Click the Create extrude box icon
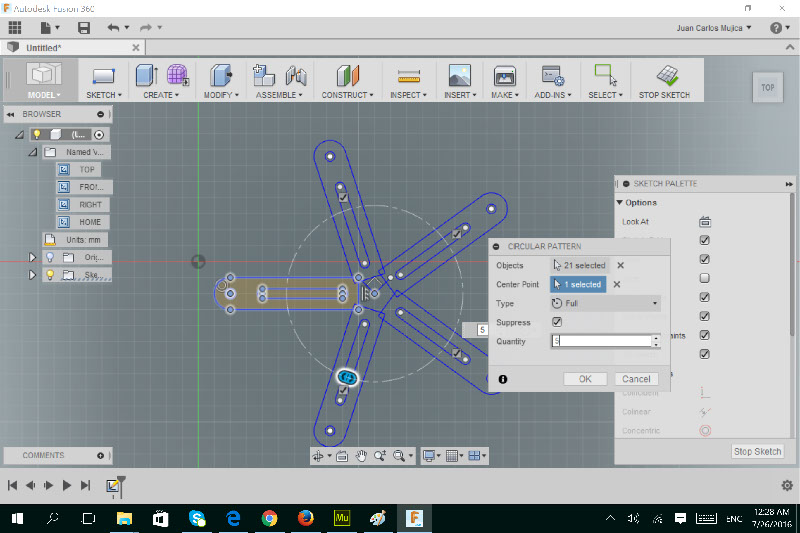The height and width of the screenshot is (533, 800). (x=146, y=75)
